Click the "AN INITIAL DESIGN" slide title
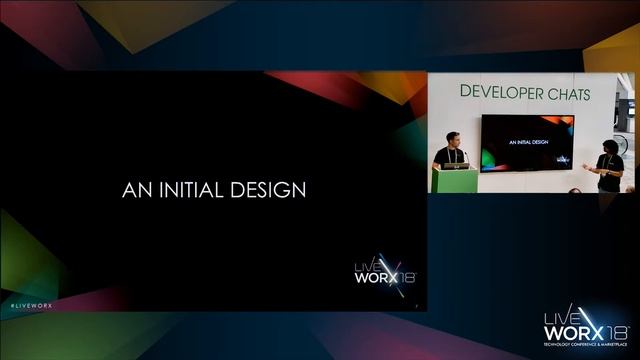 214,190
